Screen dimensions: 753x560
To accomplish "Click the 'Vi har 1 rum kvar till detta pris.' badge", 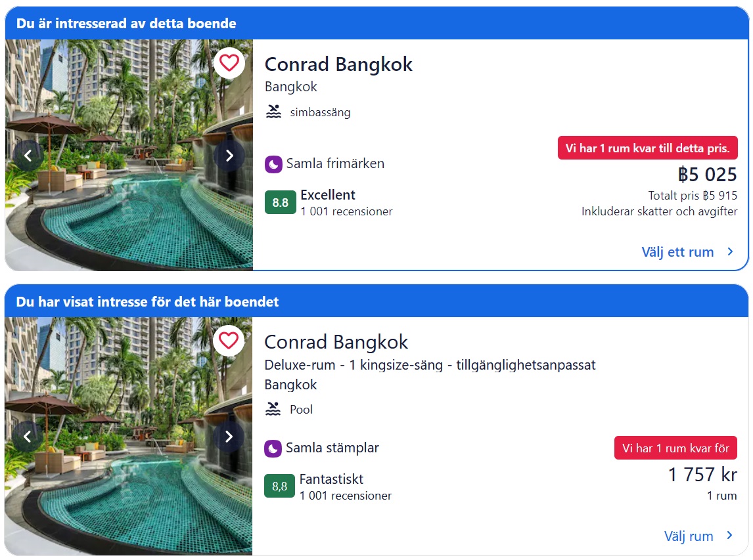I will point(647,148).
